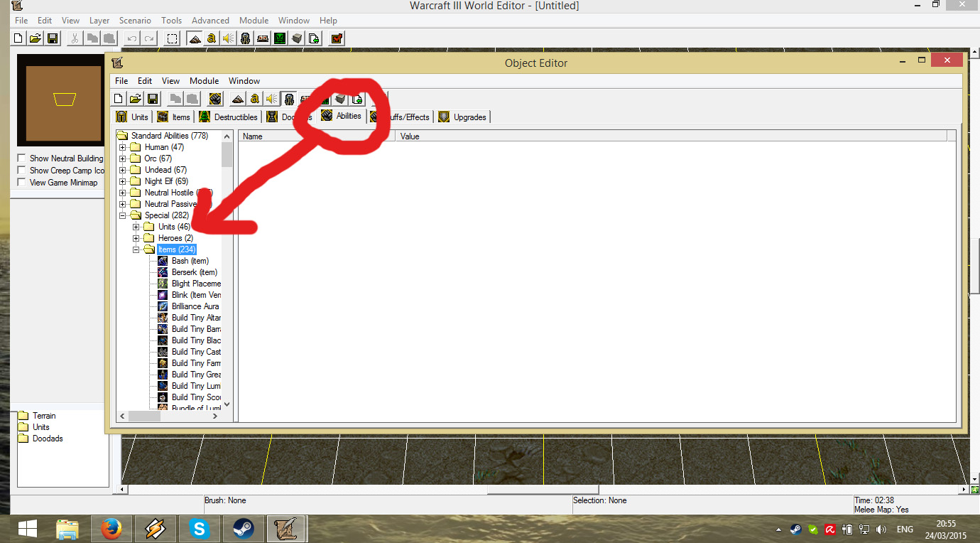Switch to the Items tab
The width and height of the screenshot is (980, 543).
coord(174,117)
